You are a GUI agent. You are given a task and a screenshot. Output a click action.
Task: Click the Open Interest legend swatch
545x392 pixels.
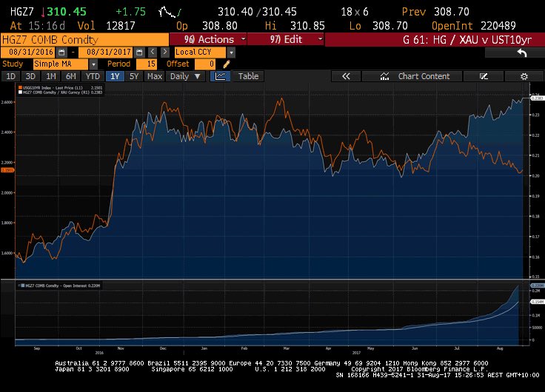[23, 285]
